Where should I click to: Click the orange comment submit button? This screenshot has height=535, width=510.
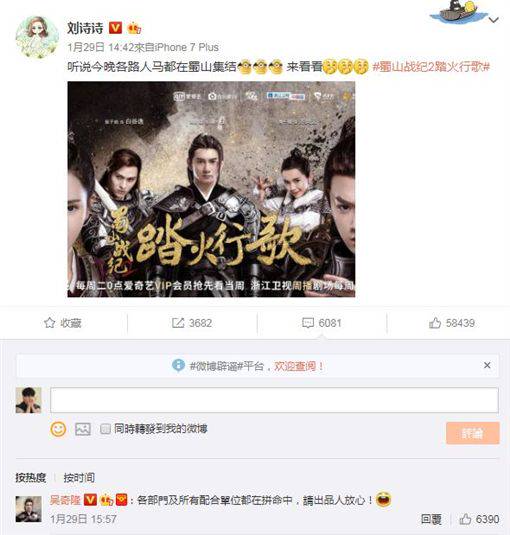pyautogui.click(x=472, y=433)
